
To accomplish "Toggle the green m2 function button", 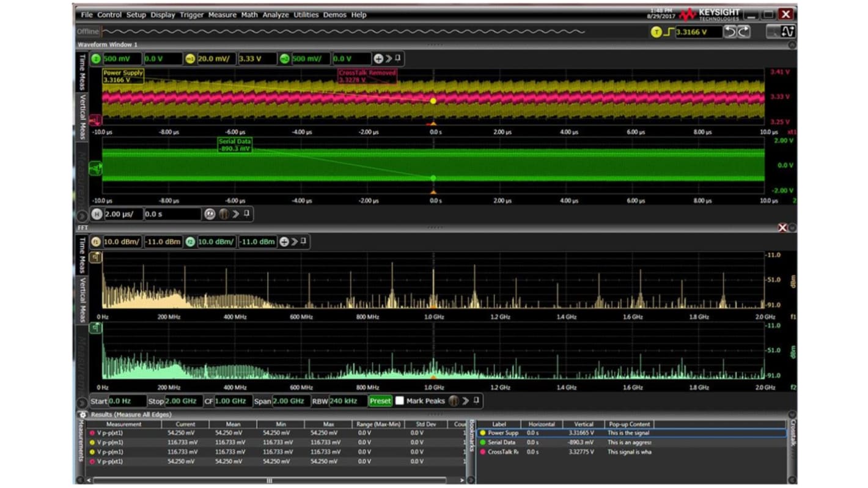I will [x=284, y=59].
